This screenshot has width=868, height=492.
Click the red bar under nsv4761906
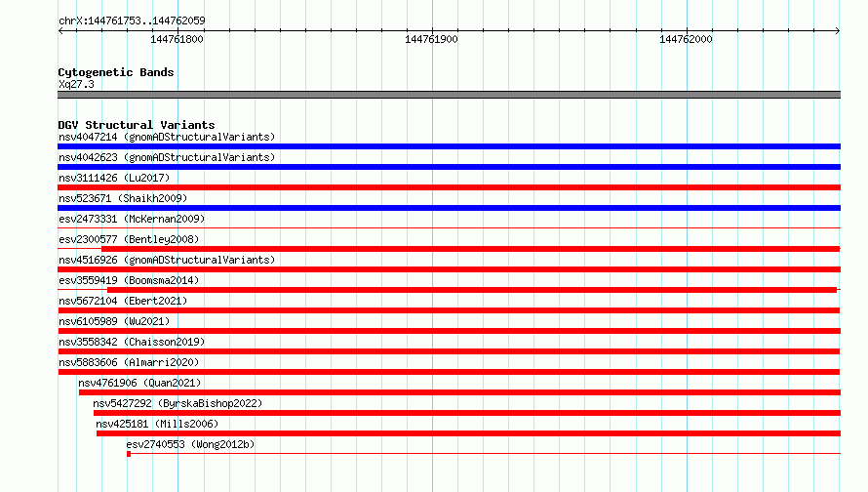pos(459,392)
